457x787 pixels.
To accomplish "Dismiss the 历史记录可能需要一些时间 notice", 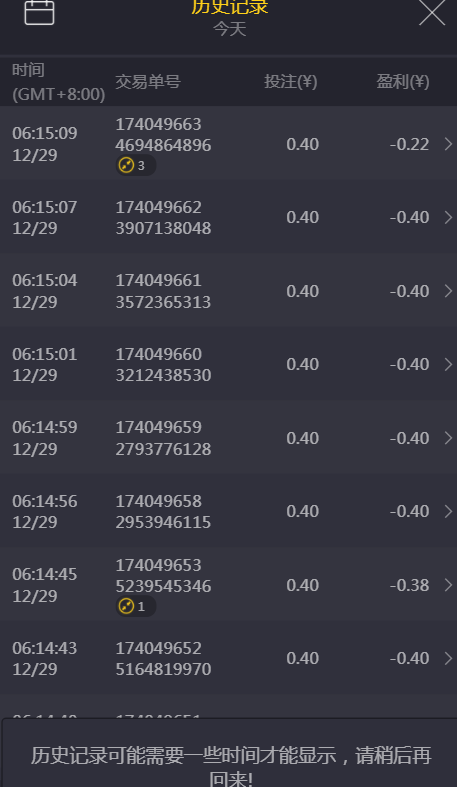I will (x=230, y=753).
